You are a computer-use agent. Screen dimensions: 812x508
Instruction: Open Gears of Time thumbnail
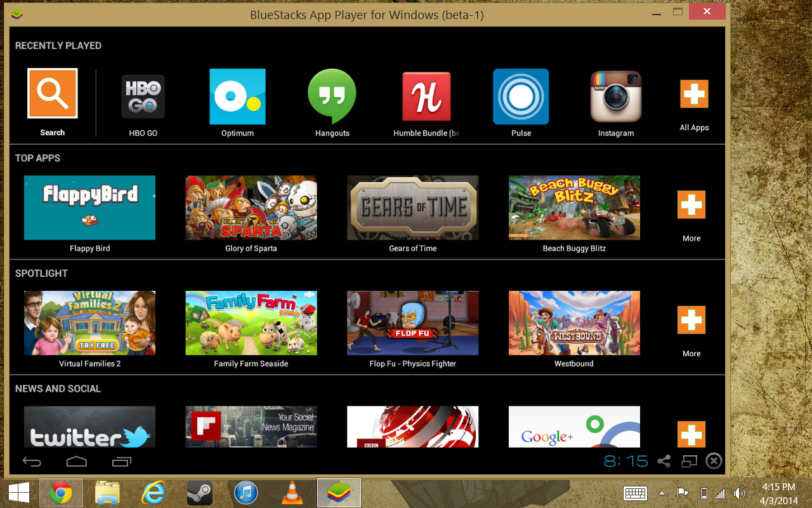tap(413, 208)
